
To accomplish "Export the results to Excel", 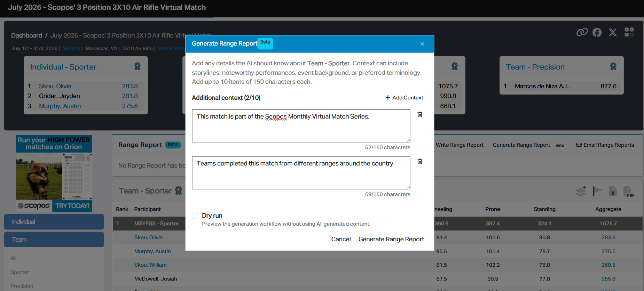I will (613, 191).
